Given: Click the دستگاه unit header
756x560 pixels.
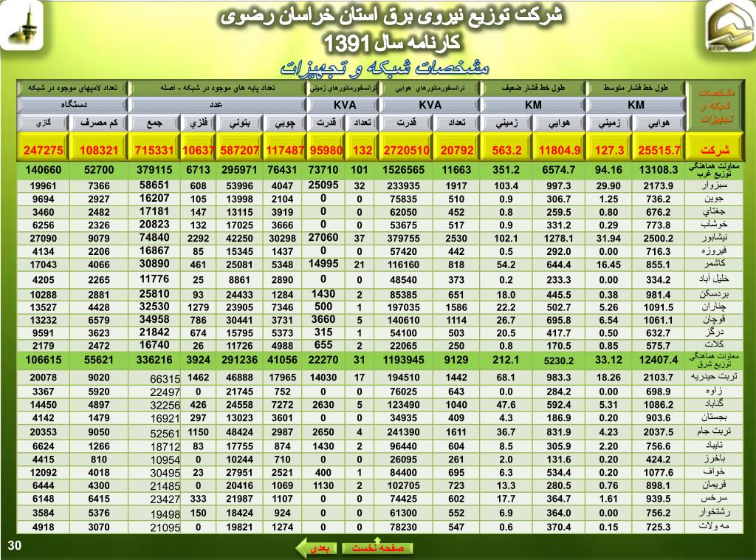Looking at the screenshot, I should tap(73, 105).
